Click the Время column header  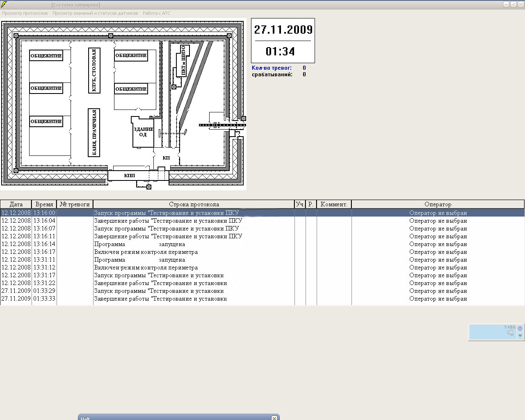coord(44,204)
